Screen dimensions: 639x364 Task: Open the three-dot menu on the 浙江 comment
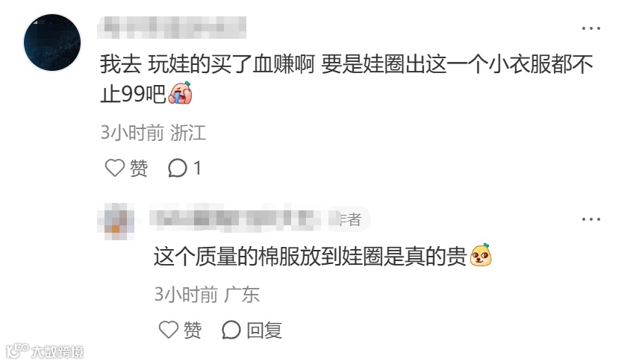(591, 28)
